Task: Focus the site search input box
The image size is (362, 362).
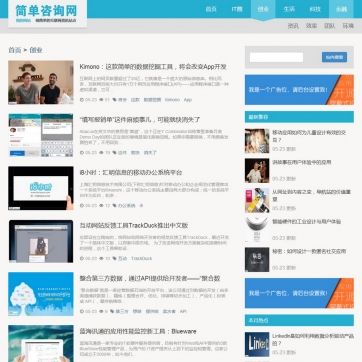Action: [276, 57]
